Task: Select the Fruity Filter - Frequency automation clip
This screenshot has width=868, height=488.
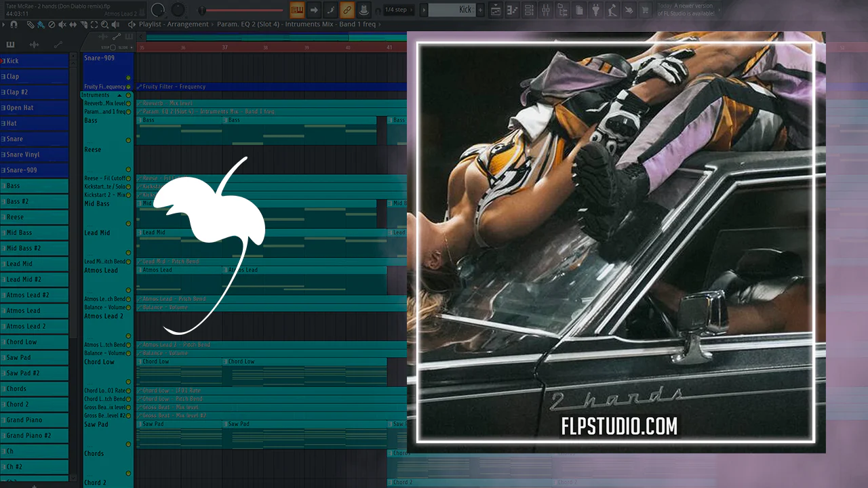Action: (271, 87)
